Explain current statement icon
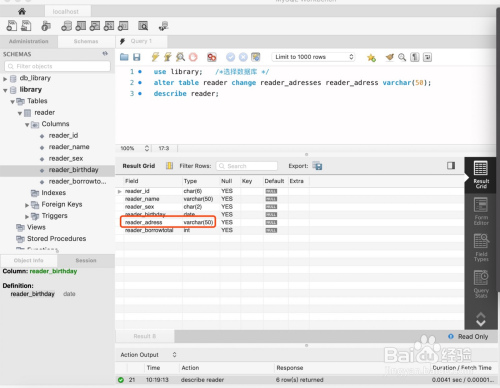Viewport: 500px width, 388px height. tap(180, 57)
